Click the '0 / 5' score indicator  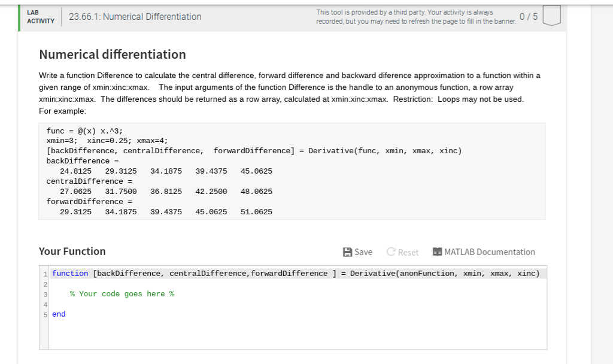pos(527,17)
